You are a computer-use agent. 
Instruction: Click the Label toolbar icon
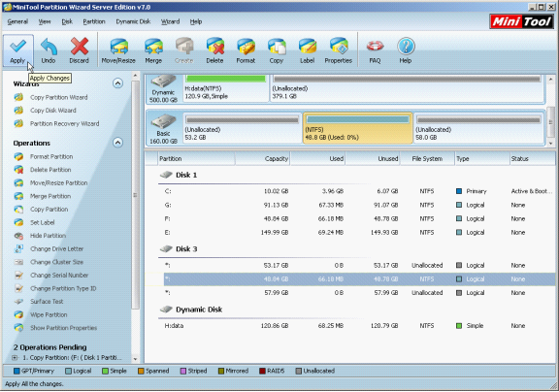coord(308,47)
